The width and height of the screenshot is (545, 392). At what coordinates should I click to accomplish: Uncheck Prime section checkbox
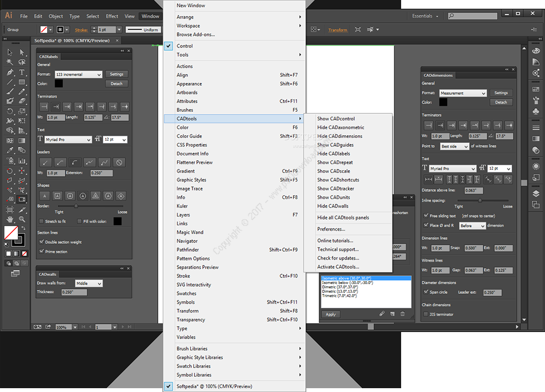[x=41, y=251]
